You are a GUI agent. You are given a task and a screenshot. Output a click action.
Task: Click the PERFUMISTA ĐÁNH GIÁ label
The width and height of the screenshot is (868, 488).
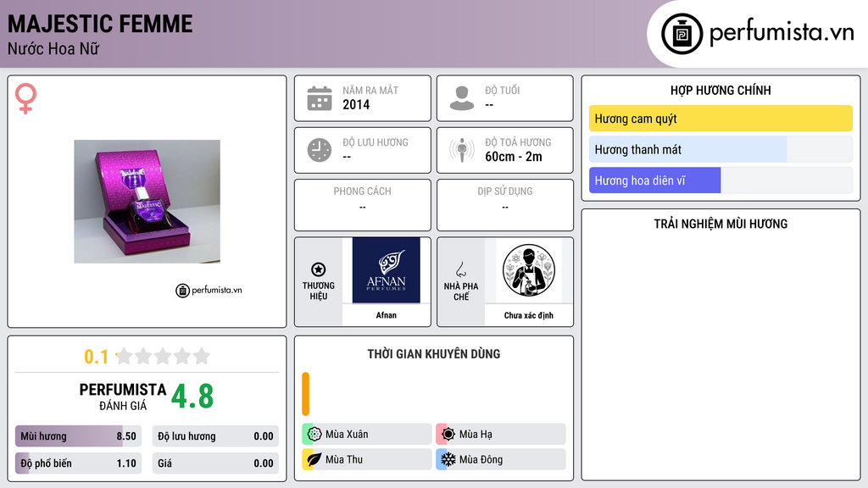[x=123, y=396]
